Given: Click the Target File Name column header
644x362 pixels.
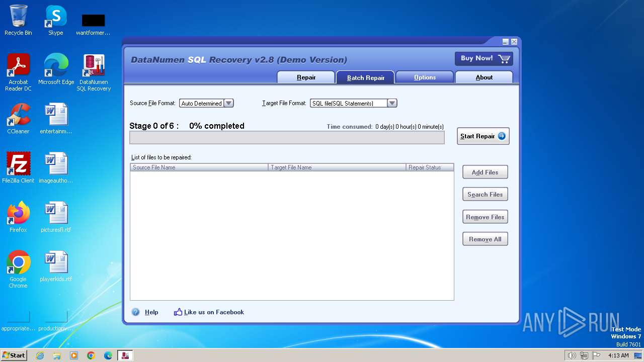Looking at the screenshot, I should click(x=337, y=167).
